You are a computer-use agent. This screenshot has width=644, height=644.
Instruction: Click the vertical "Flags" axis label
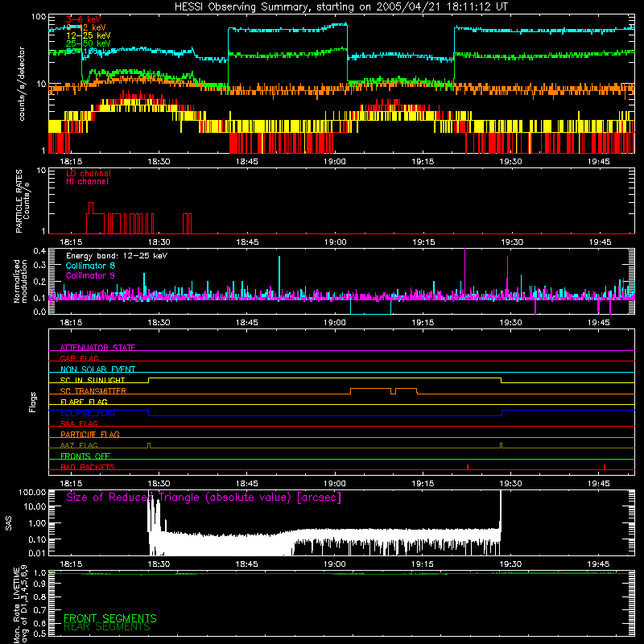coord(33,402)
